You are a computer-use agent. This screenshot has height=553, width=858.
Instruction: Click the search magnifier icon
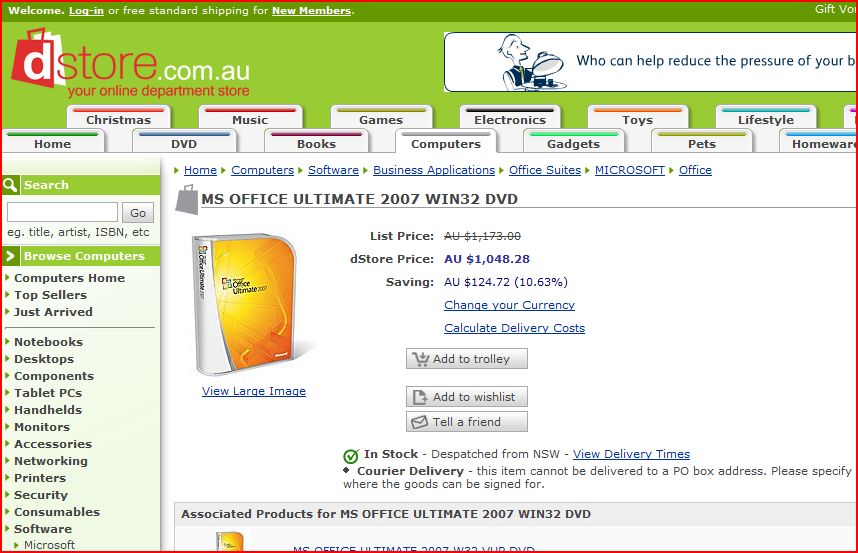pos(10,185)
